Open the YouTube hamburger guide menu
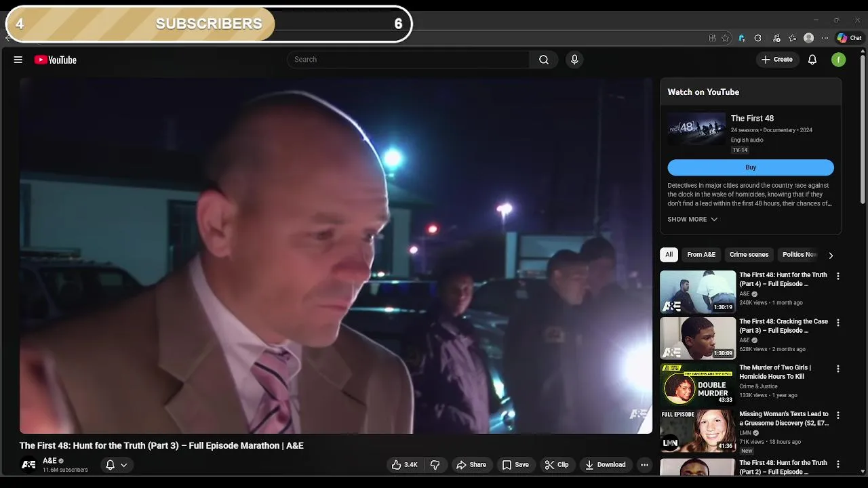868x488 pixels. tap(18, 60)
